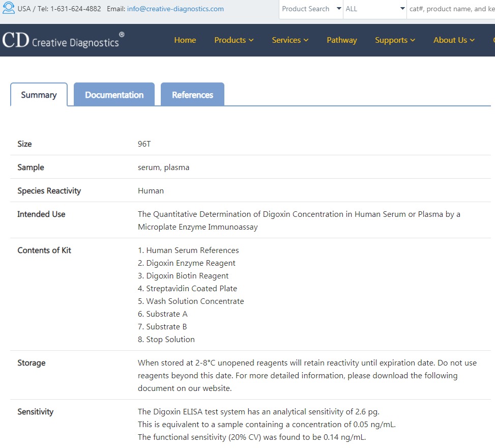Show the References tab

(192, 95)
